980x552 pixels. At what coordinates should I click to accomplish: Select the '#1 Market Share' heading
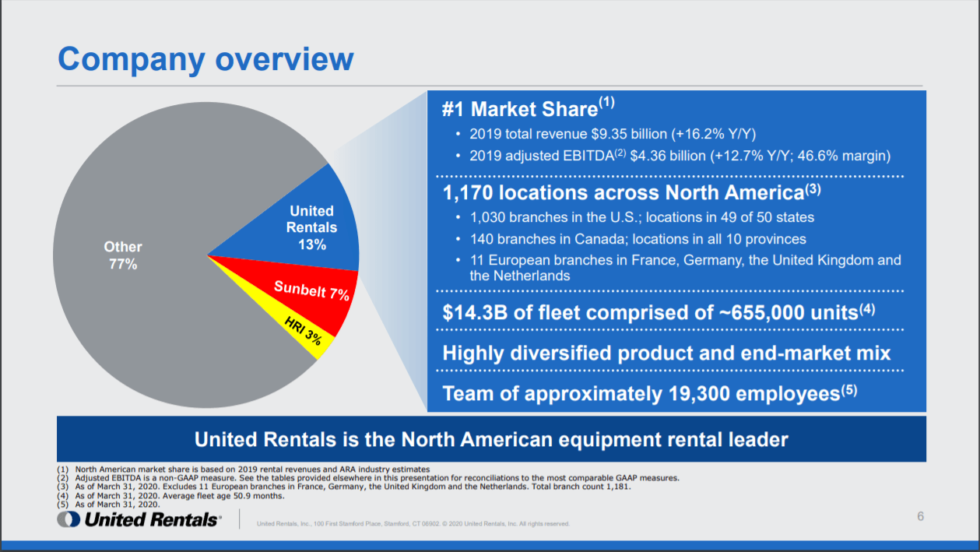click(529, 107)
